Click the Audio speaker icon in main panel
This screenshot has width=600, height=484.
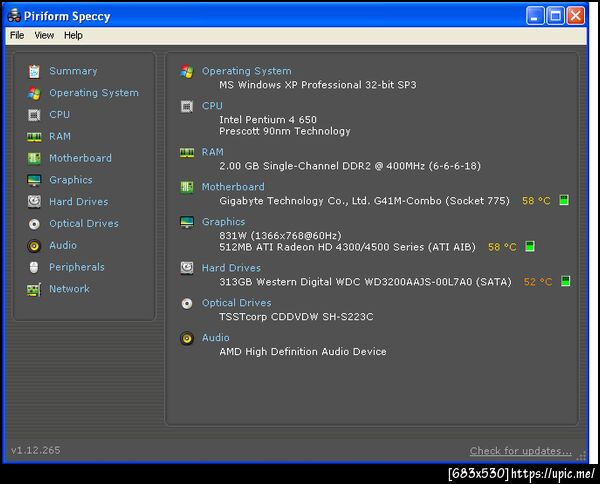pyautogui.click(x=187, y=338)
